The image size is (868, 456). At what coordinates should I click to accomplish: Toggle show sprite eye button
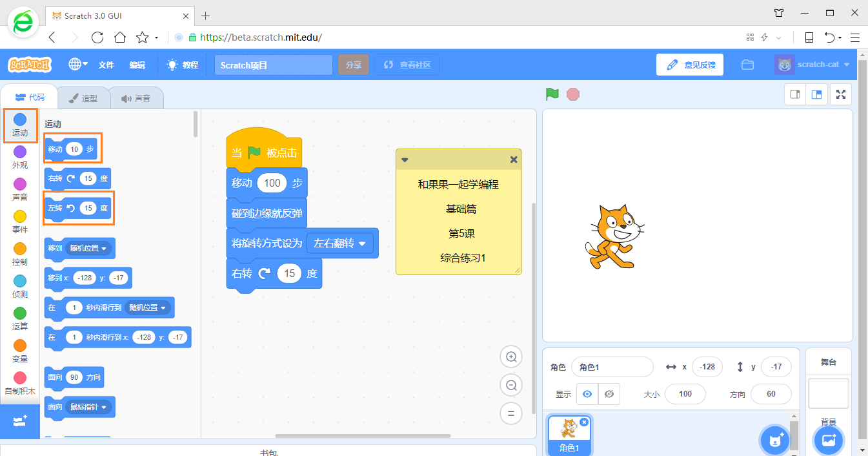[x=587, y=394]
